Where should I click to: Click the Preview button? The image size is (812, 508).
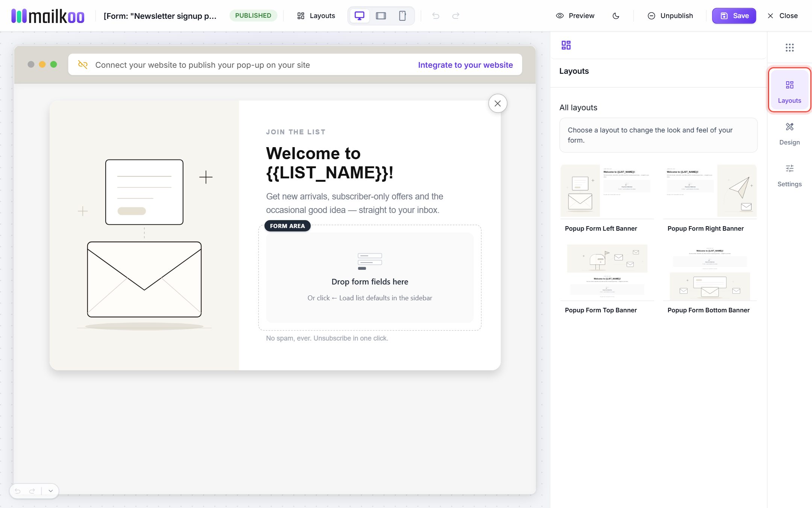(x=575, y=16)
